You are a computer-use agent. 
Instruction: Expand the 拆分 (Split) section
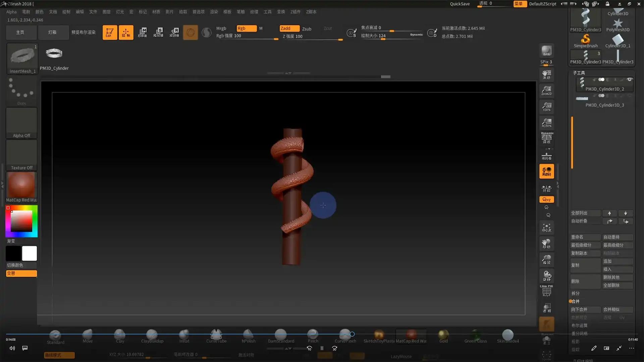point(576,293)
